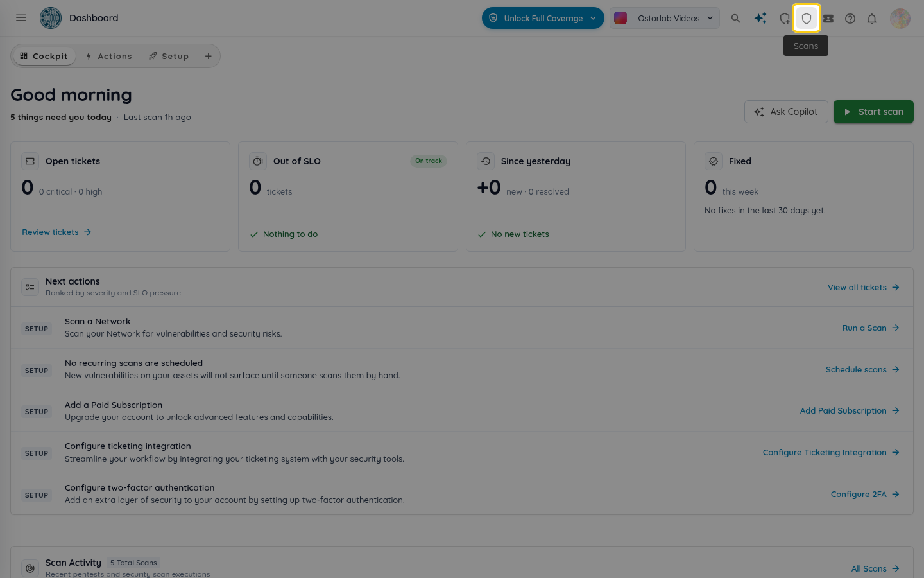The height and width of the screenshot is (578, 924).
Task: Open the Scans shield icon
Action: tap(807, 19)
